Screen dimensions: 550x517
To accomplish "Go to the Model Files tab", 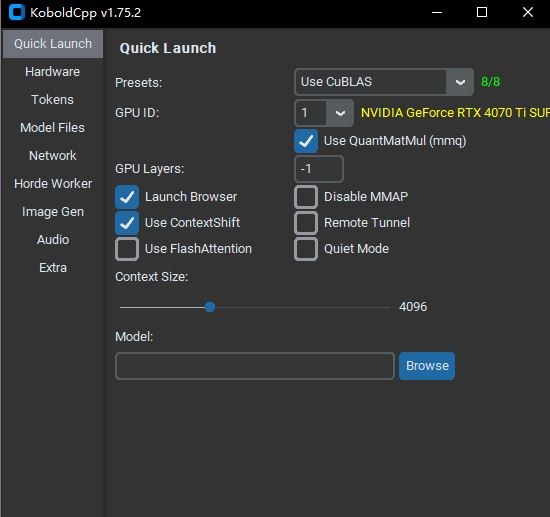I will point(53,128).
